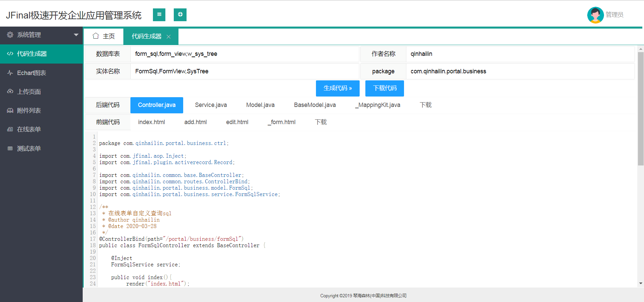Click the 生成代码 button

(x=337, y=88)
